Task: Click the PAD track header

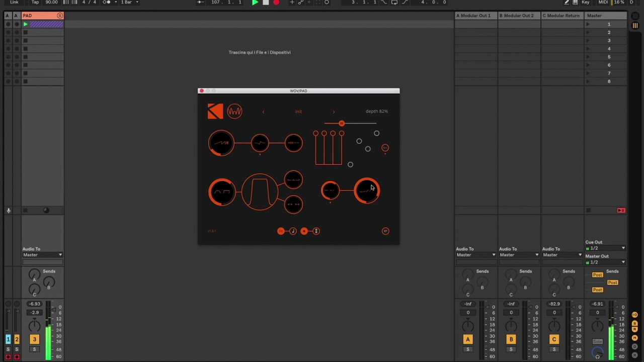Action: point(43,16)
